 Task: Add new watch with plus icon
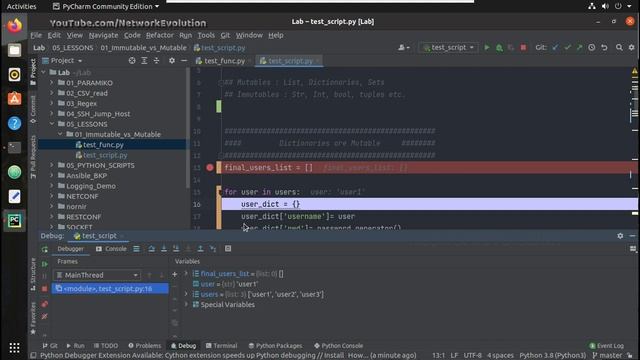point(175,274)
